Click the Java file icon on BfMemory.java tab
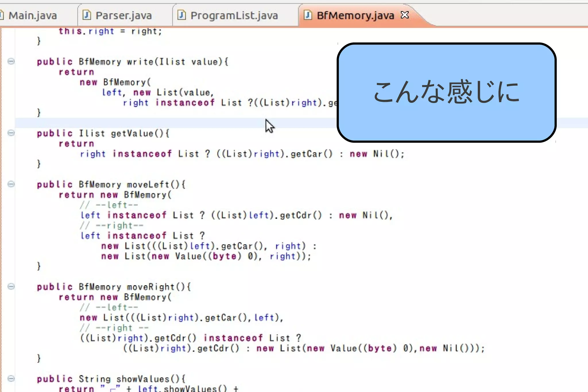The height and width of the screenshot is (392, 588). click(x=307, y=15)
